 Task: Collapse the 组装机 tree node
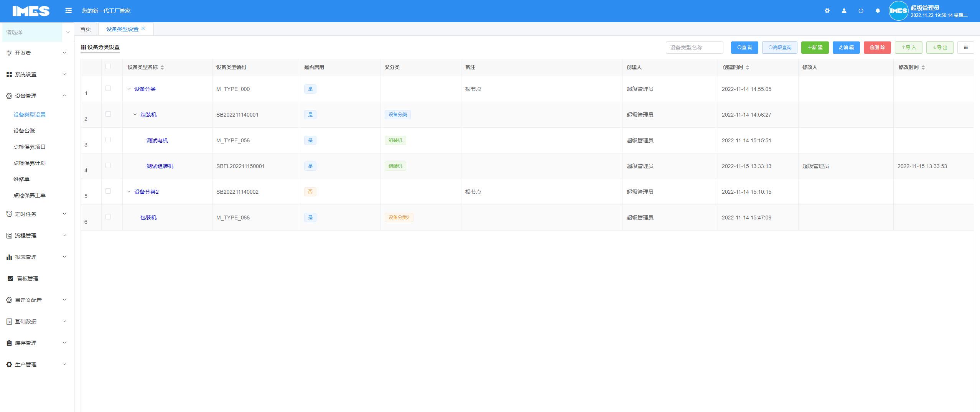(135, 115)
